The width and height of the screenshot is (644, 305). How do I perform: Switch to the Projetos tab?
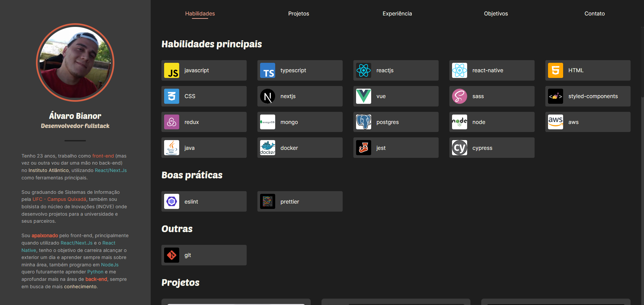tap(298, 14)
